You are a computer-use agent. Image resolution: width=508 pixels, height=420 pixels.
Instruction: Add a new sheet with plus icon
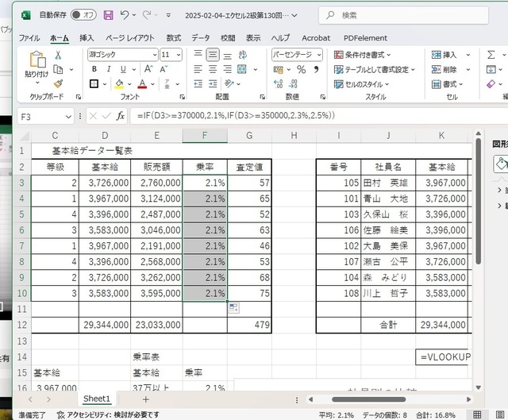145,399
